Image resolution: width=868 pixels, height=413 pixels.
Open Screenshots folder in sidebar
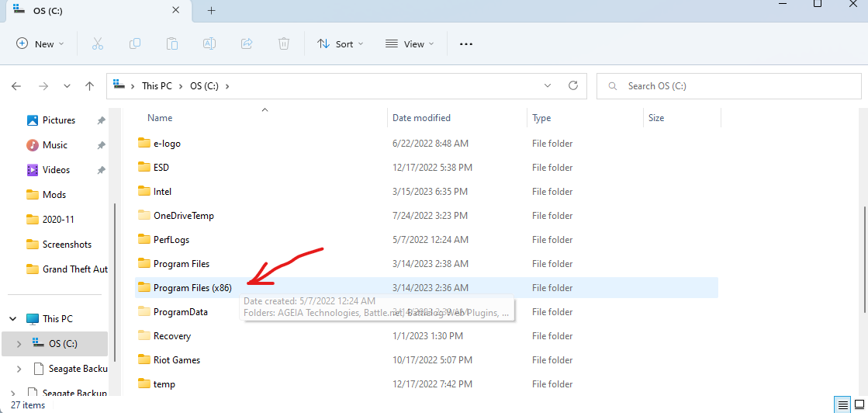pos(67,245)
